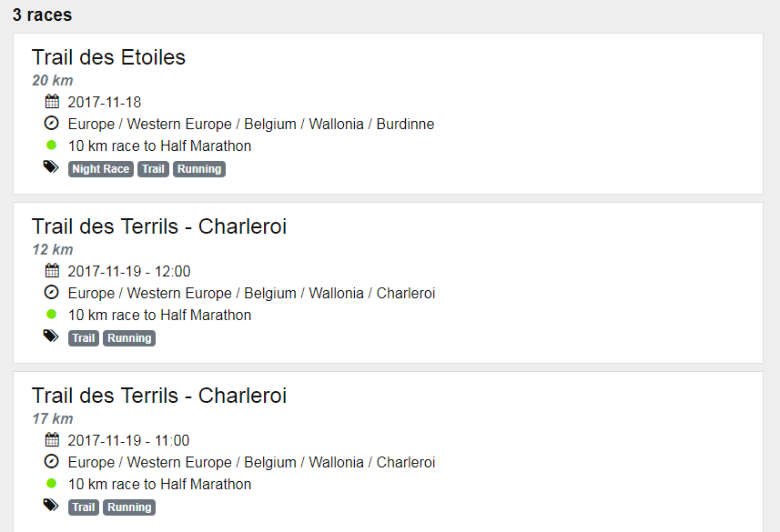Select Running tag in Trail des Etoiles card

point(198,169)
